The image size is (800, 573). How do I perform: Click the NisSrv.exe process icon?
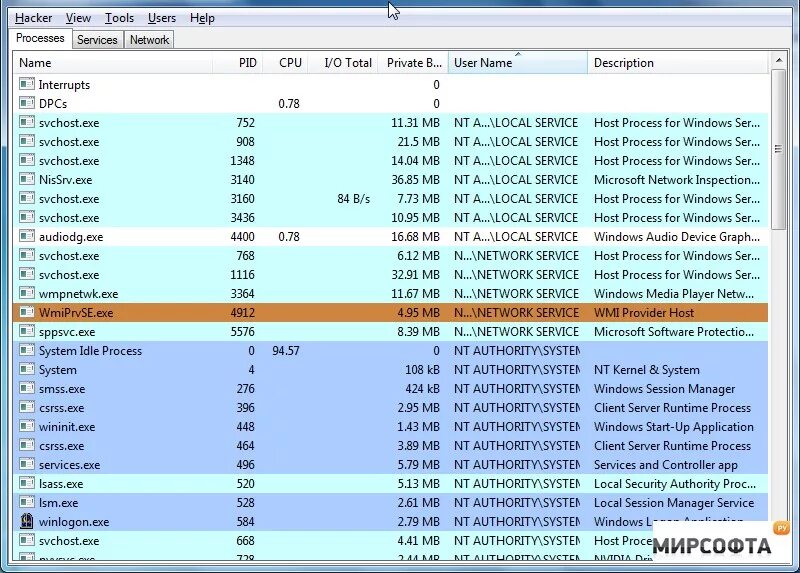pos(27,179)
